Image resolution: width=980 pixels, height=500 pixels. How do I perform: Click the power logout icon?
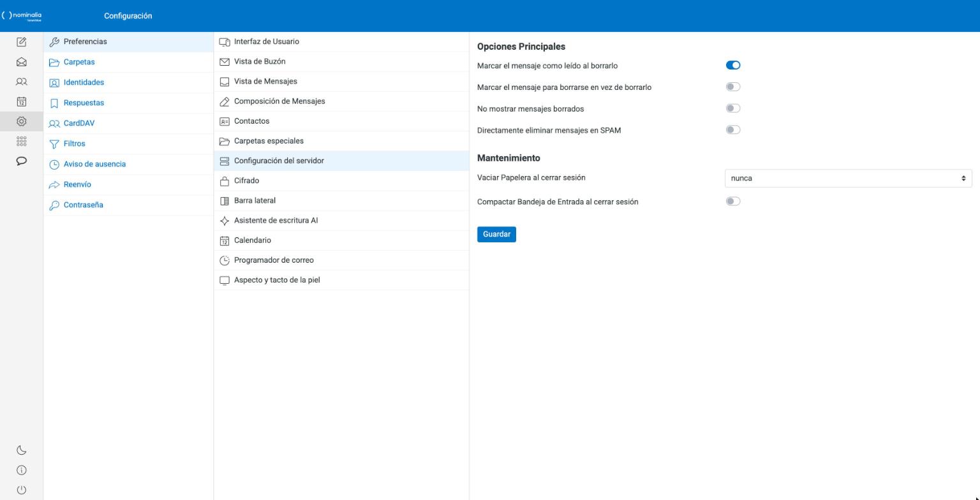coord(21,490)
